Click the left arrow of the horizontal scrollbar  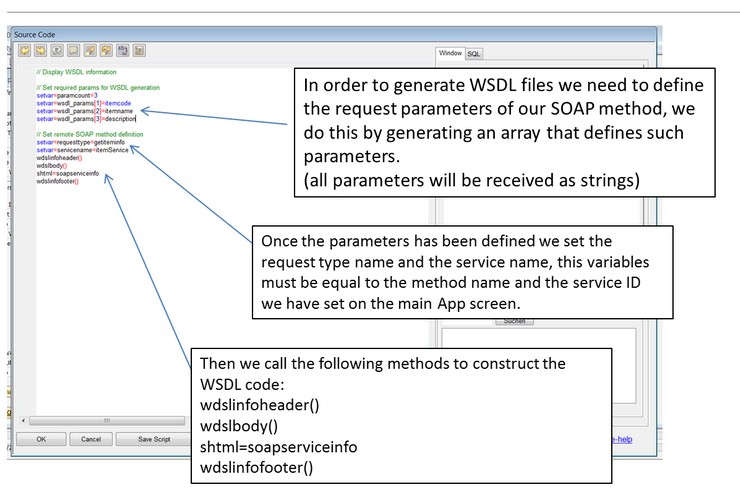24,420
